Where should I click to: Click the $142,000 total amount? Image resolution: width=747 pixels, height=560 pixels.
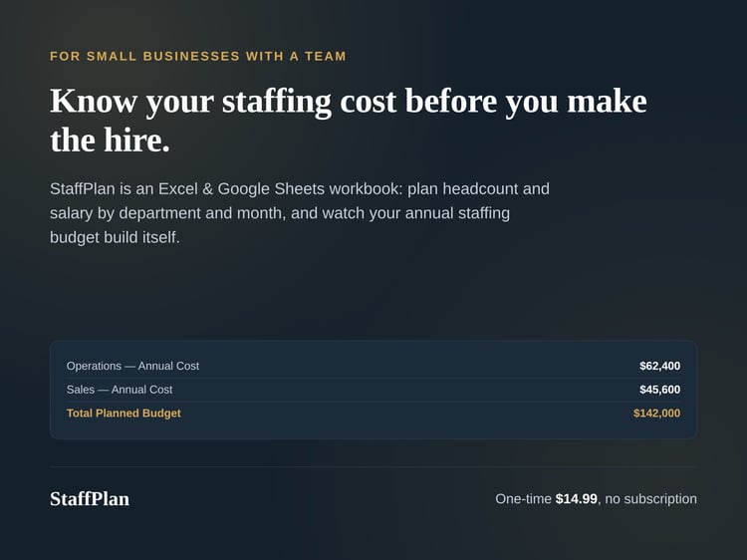tap(657, 414)
